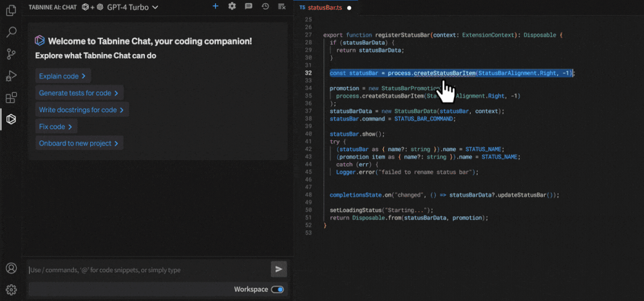Screen dimensions: 644x301
Task: Clear conversation with the list-x icon
Action: point(281,6)
